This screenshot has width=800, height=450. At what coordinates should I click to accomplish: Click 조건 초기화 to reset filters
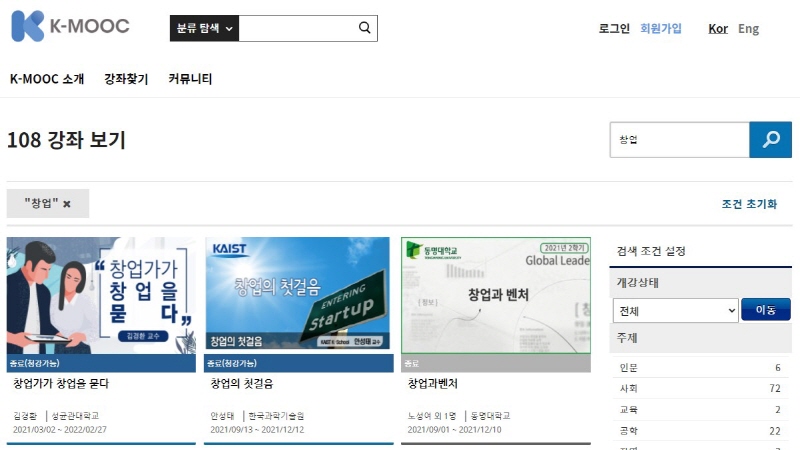point(749,204)
